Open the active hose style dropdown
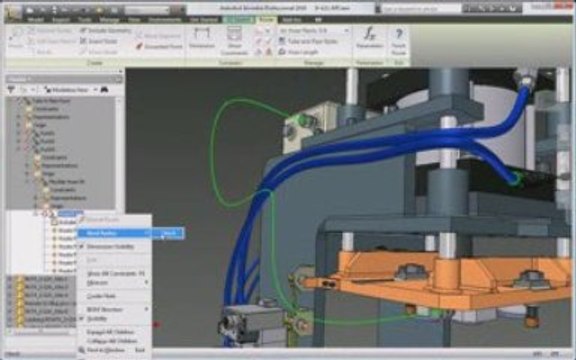 314,30
